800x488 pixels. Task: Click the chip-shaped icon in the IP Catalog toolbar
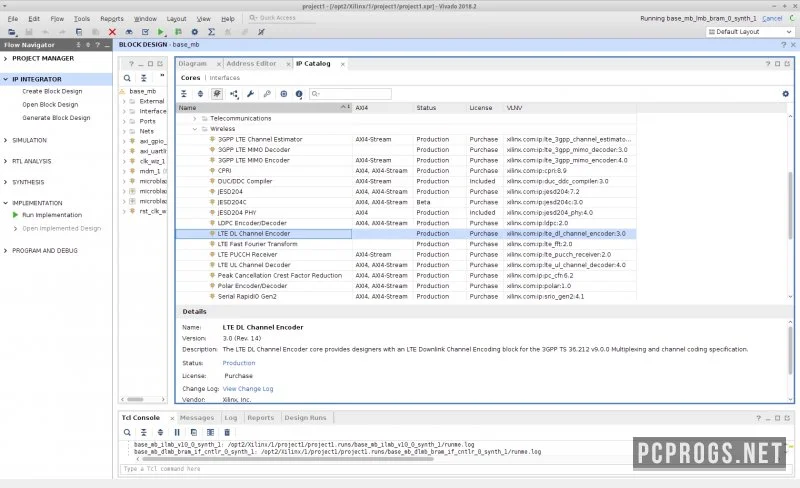[284, 94]
